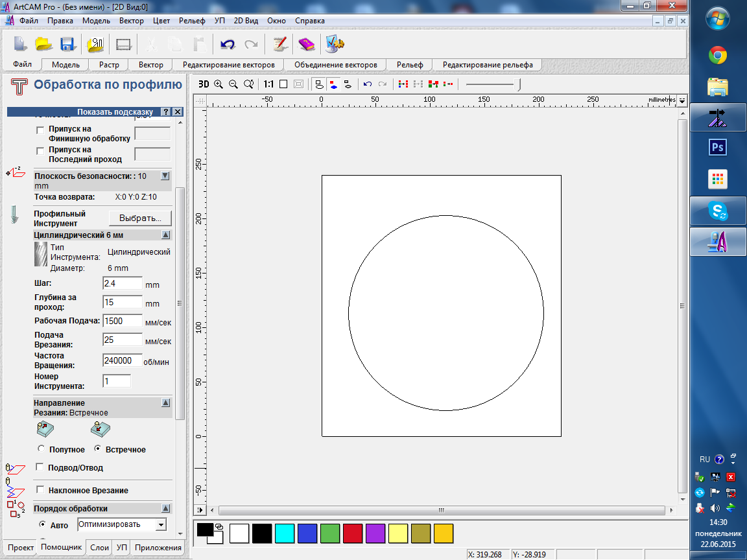Click the 1:1 scale view icon

[268, 84]
